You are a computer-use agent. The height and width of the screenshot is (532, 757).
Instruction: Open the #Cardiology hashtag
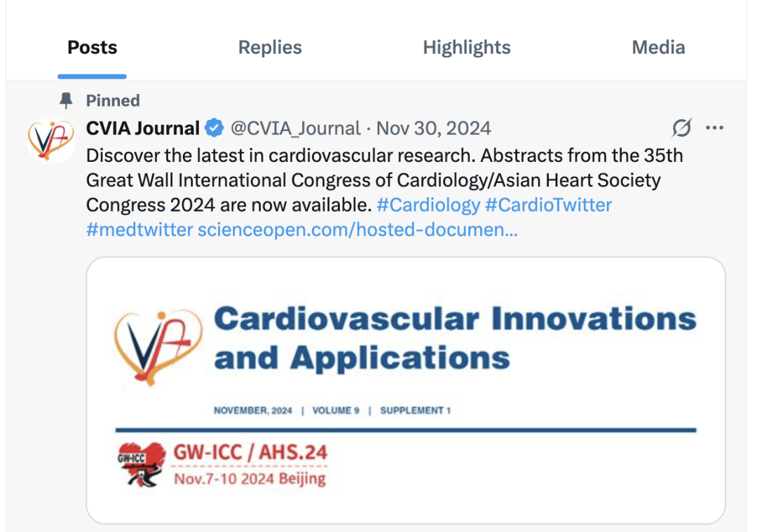click(428, 205)
